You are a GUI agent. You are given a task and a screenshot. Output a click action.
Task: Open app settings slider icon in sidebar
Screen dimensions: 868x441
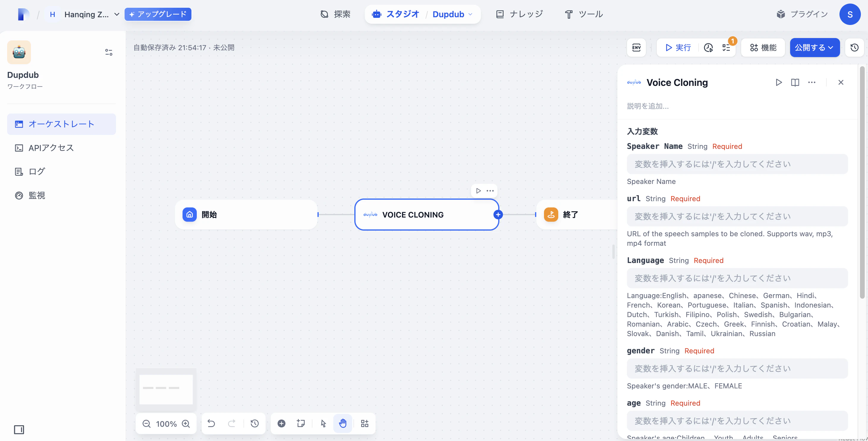point(108,52)
